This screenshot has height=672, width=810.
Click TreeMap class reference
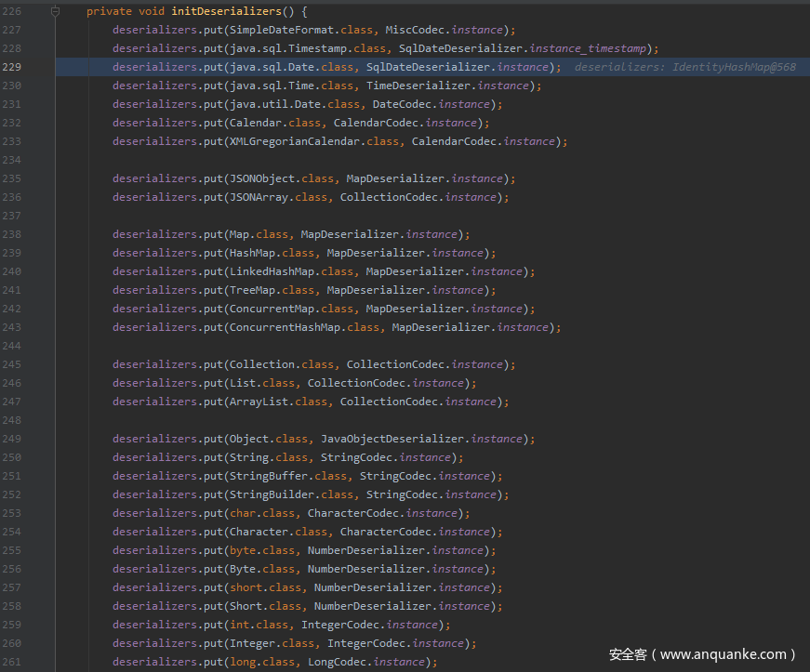pyautogui.click(x=255, y=290)
